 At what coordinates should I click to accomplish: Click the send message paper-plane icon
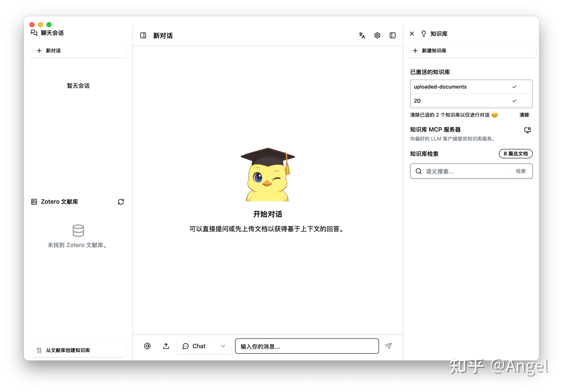tap(388, 346)
